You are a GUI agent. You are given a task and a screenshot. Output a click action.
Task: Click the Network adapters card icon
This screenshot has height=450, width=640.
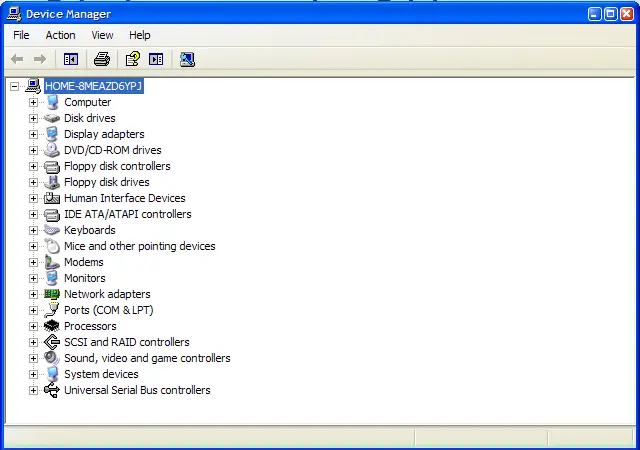pos(52,294)
